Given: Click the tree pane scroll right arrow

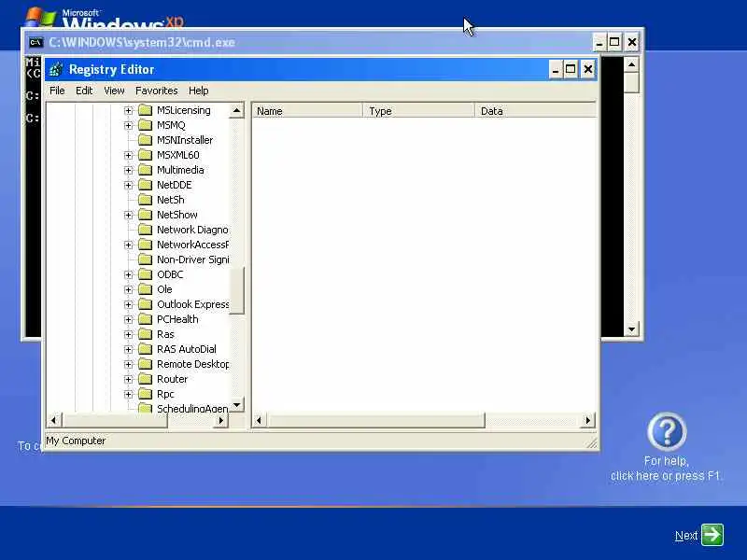Looking at the screenshot, I should point(221,421).
